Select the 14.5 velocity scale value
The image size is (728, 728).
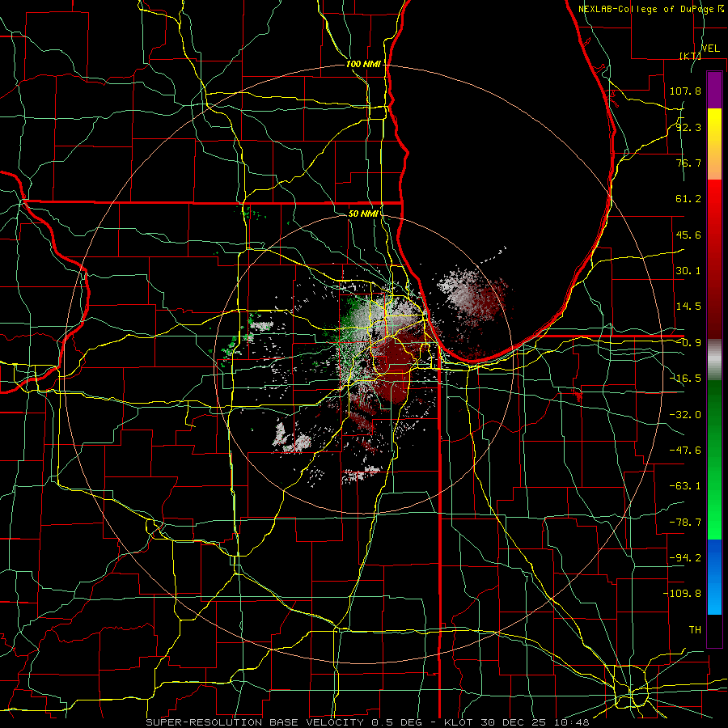[x=688, y=307]
